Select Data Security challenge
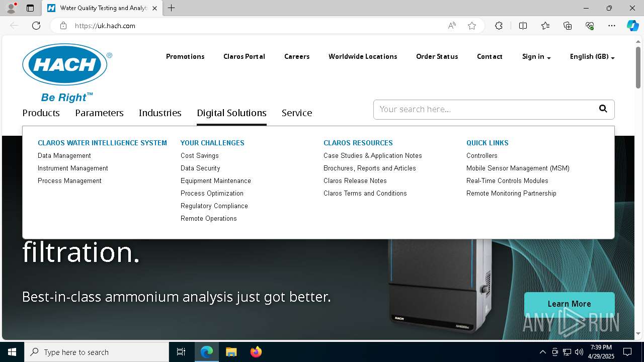The width and height of the screenshot is (644, 362). pos(200,168)
